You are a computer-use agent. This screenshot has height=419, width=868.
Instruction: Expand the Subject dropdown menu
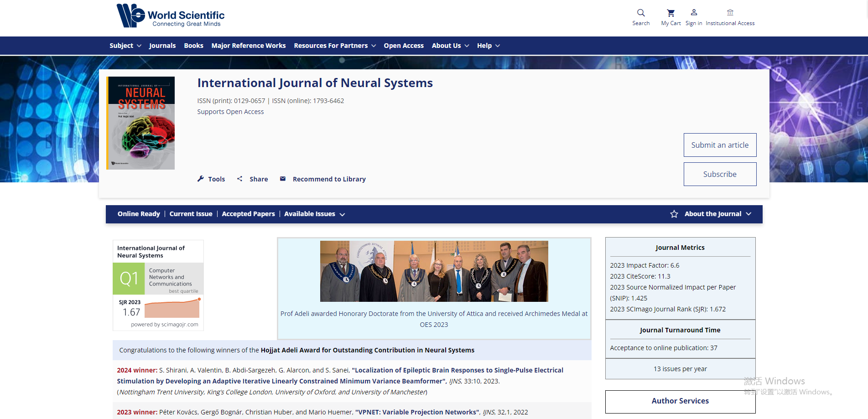pos(125,46)
